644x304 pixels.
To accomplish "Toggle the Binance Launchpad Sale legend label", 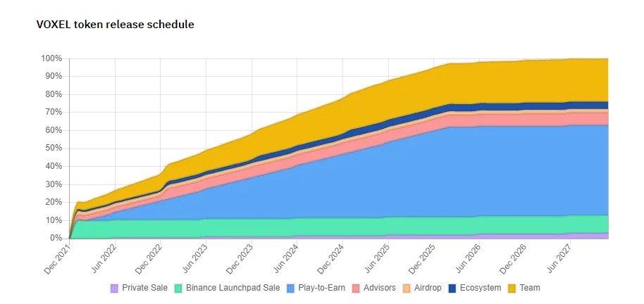I will click(233, 288).
